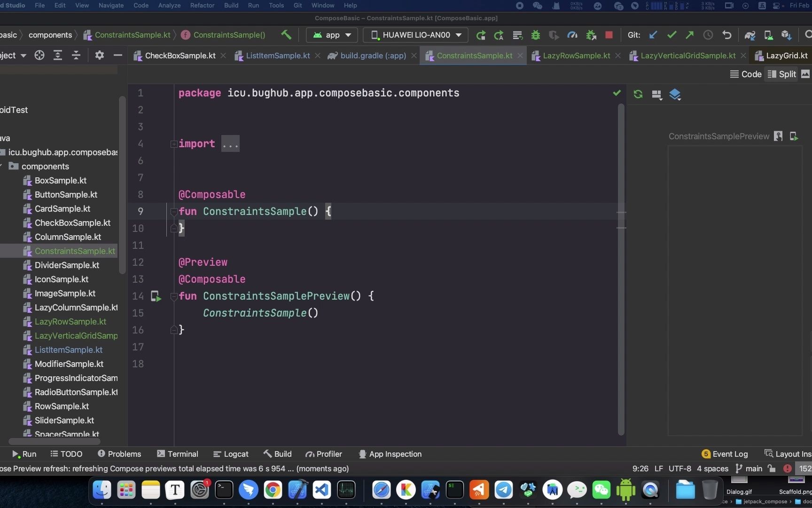Show the Logcat panel
The width and height of the screenshot is (812, 508).
click(x=231, y=454)
